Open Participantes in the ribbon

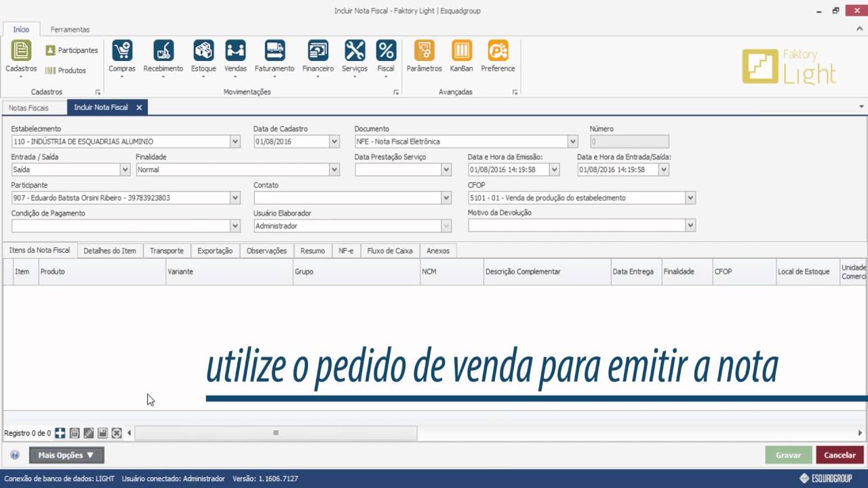pyautogui.click(x=72, y=50)
